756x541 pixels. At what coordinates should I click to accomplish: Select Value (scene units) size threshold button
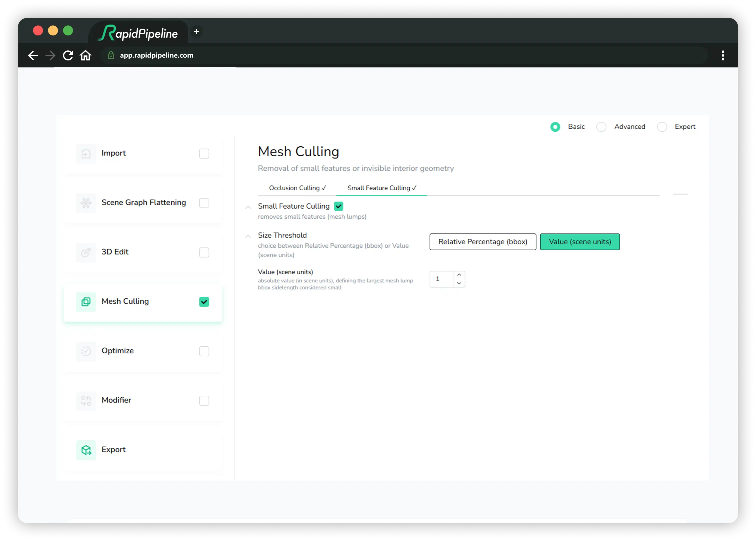point(579,242)
